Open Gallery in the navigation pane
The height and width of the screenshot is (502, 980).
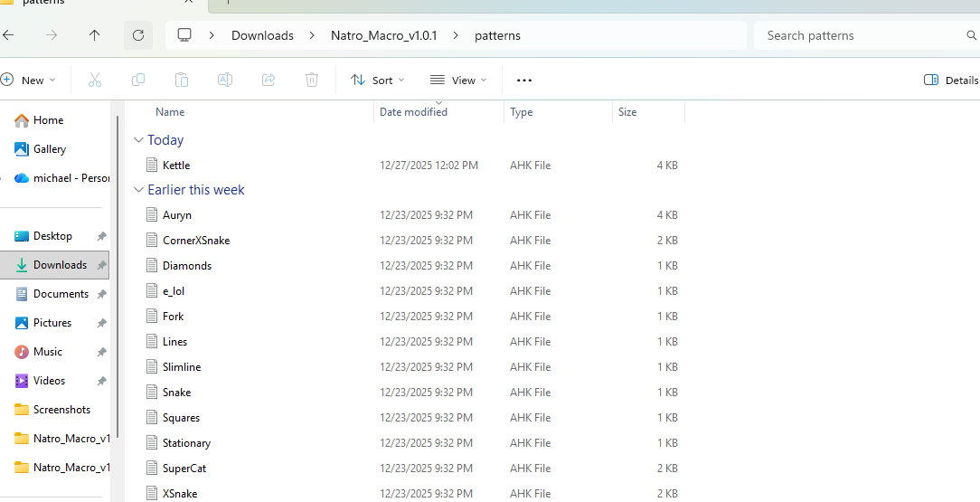[x=40, y=148]
